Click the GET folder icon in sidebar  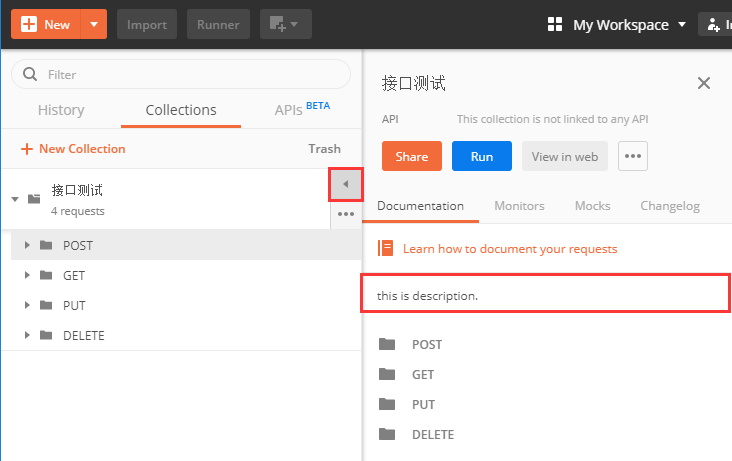46,275
